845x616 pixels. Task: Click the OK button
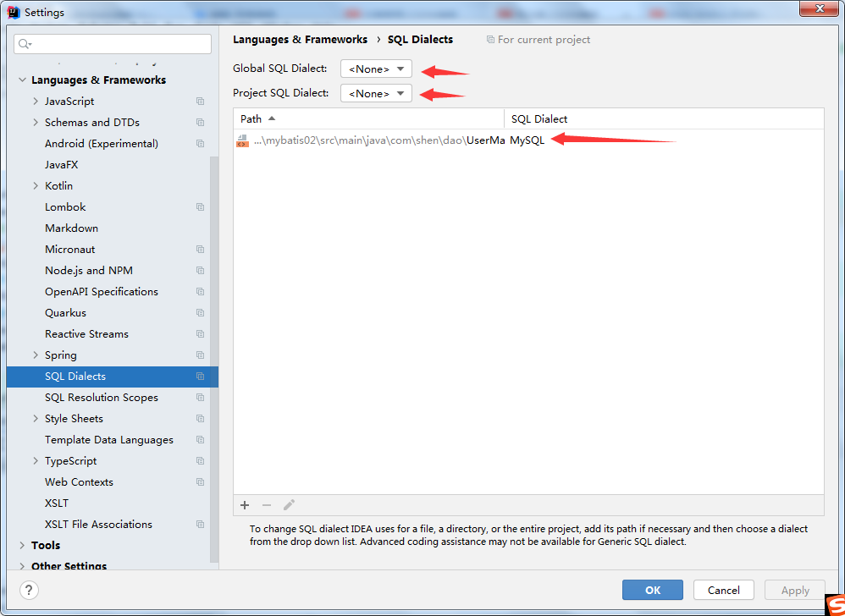click(653, 590)
